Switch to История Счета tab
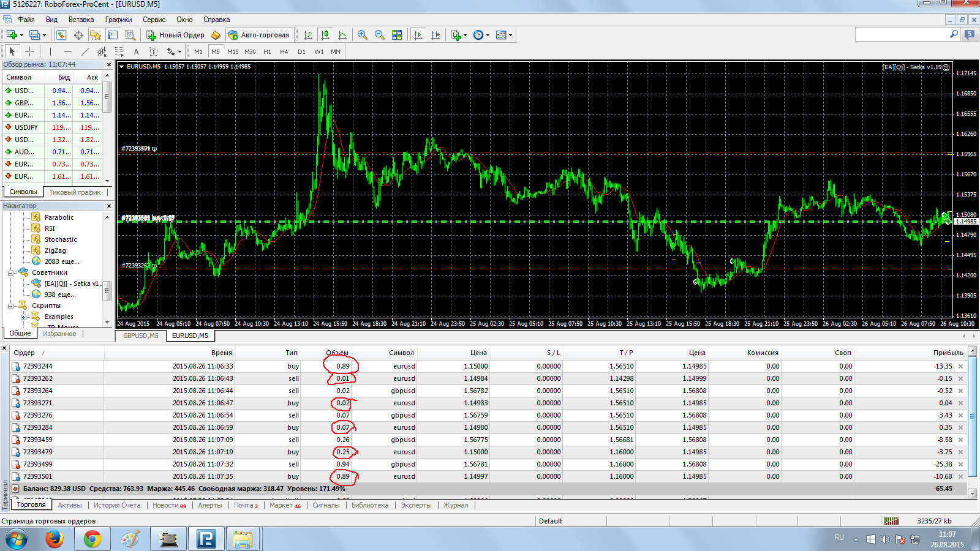 pos(117,505)
